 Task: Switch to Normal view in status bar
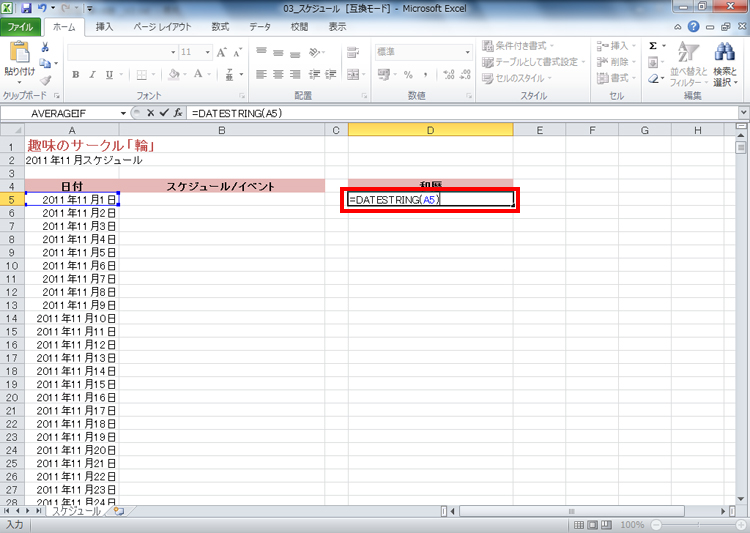pos(579,525)
